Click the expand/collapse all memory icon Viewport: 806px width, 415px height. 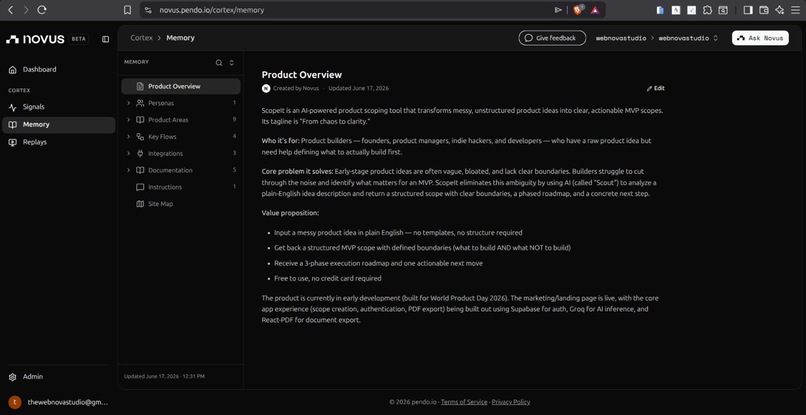pyautogui.click(x=231, y=63)
